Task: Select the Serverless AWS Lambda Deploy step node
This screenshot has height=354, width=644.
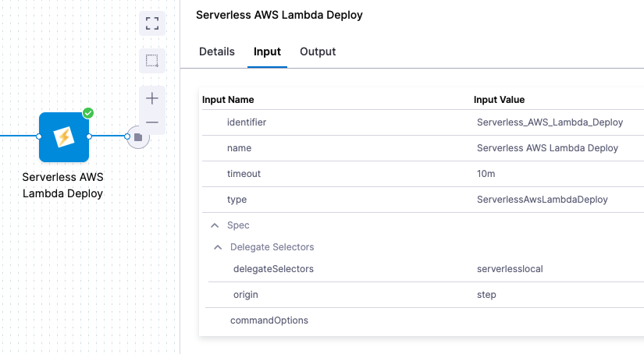Action: tap(64, 136)
